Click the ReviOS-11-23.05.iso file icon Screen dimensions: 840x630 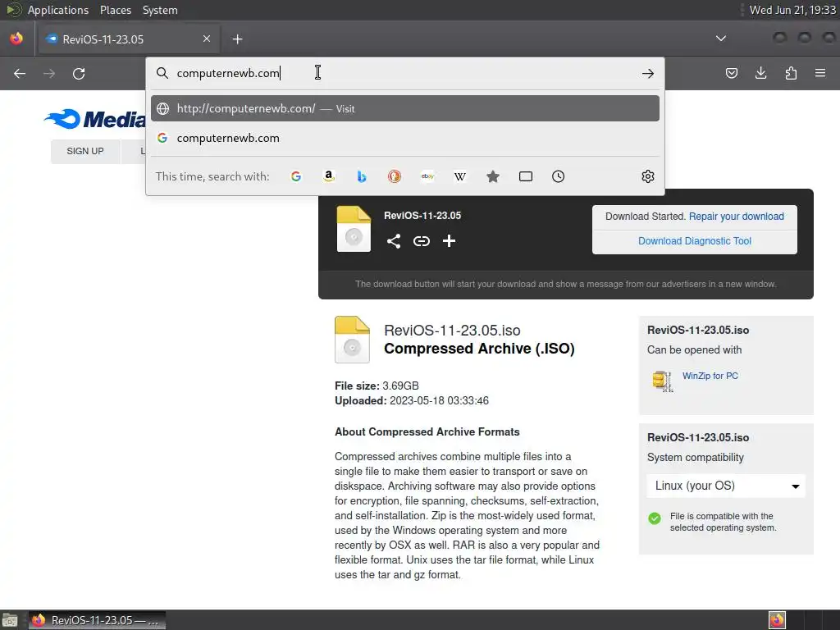pyautogui.click(x=352, y=340)
